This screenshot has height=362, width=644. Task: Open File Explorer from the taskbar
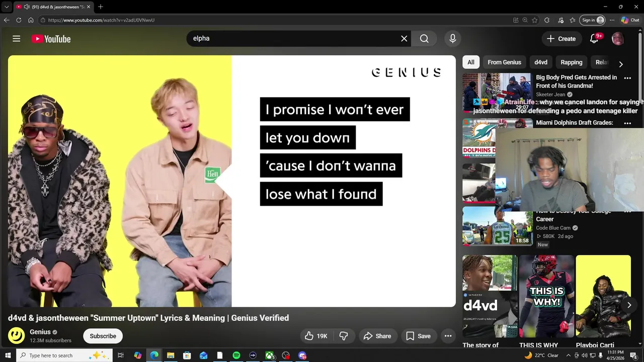pos(171,355)
